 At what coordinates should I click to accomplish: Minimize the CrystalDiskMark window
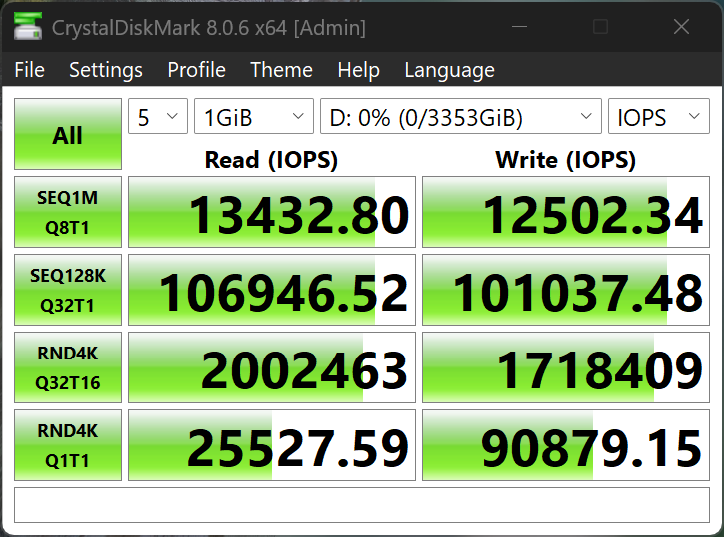coord(519,27)
